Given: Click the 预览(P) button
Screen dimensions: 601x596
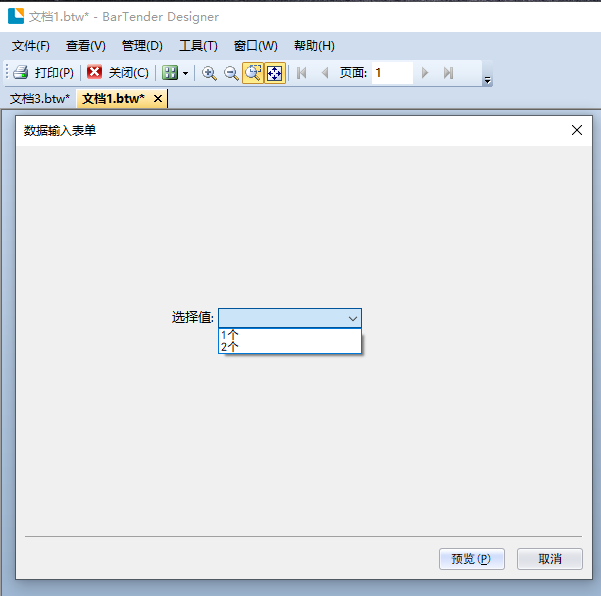Looking at the screenshot, I should (x=471, y=559).
